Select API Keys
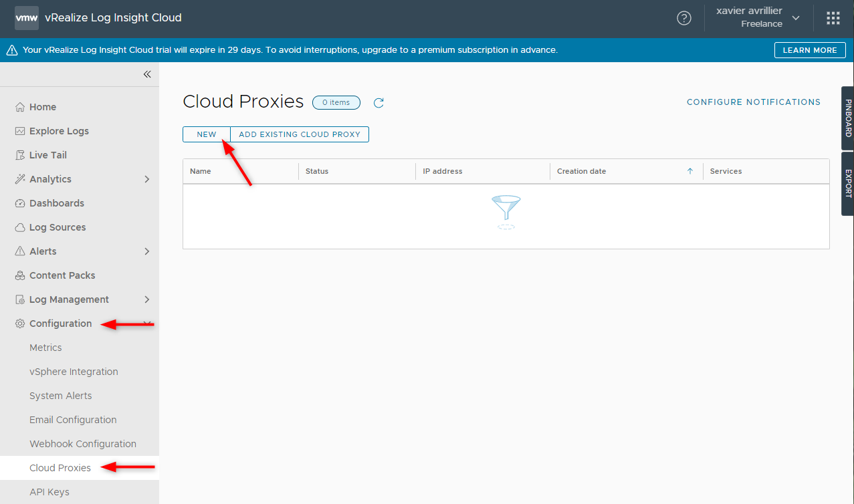Image resolution: width=854 pixels, height=504 pixels. [x=49, y=492]
